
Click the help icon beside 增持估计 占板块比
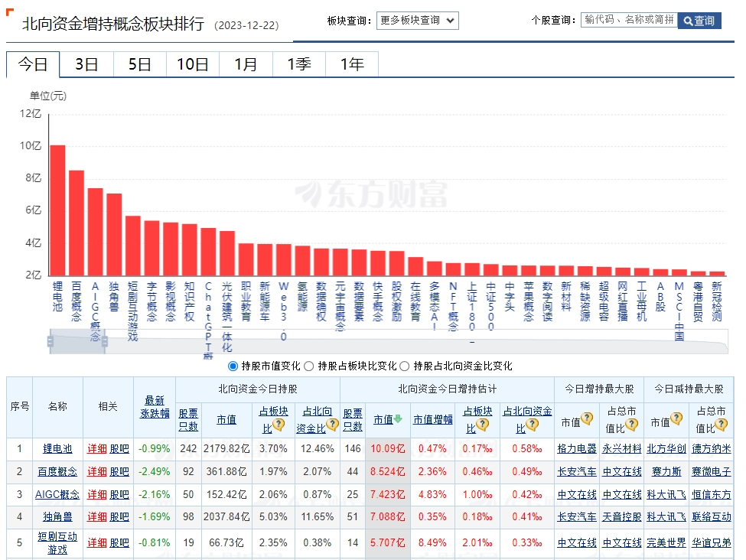[x=482, y=425]
